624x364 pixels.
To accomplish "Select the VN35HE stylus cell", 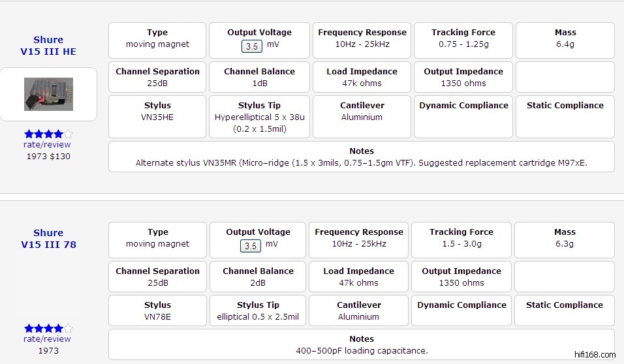I will 157,117.
